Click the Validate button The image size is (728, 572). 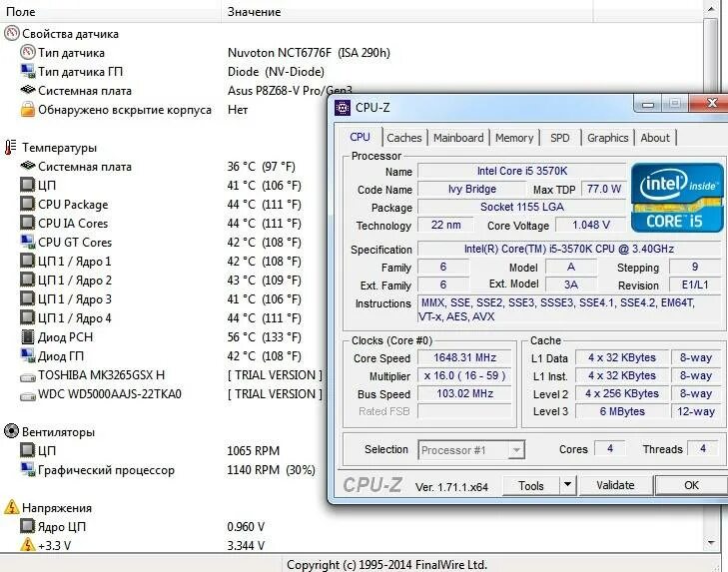point(615,485)
